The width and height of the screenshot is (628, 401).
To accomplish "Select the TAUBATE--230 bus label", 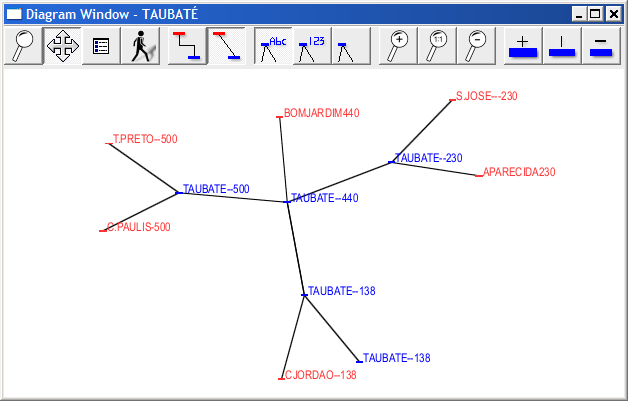I will [x=429, y=158].
